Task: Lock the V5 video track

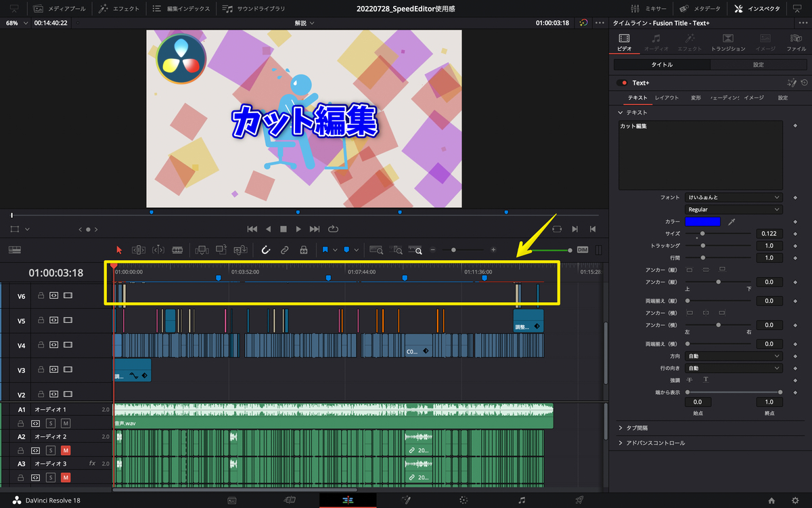Action: pos(41,321)
